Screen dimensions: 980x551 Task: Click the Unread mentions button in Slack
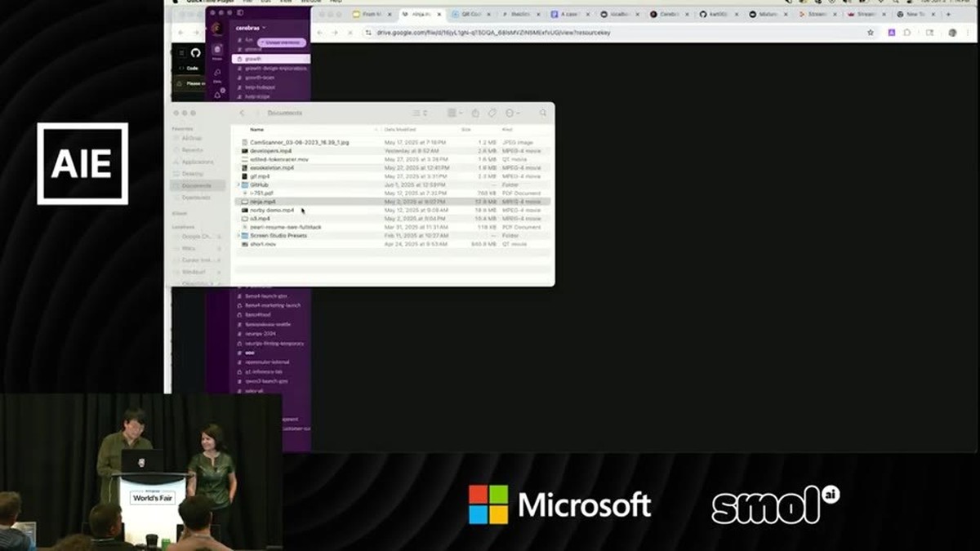281,42
